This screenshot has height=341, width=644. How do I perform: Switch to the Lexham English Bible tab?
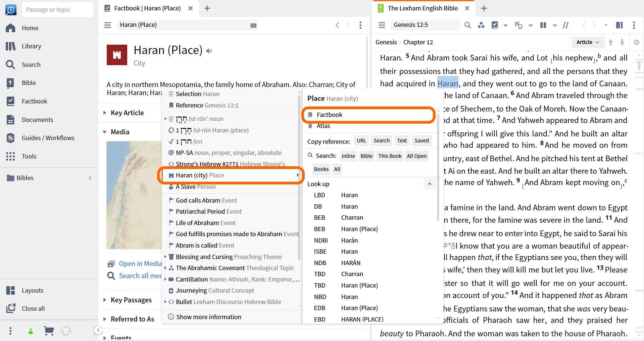pos(422,8)
